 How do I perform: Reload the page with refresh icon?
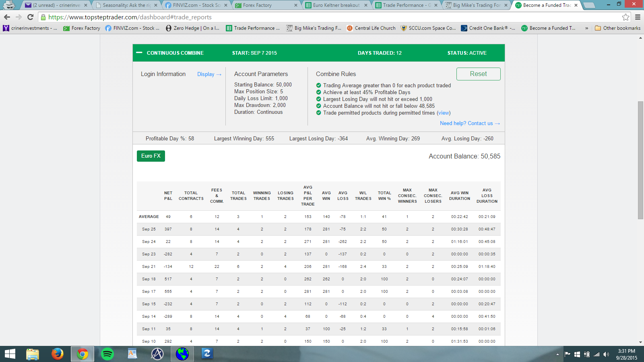tap(30, 17)
